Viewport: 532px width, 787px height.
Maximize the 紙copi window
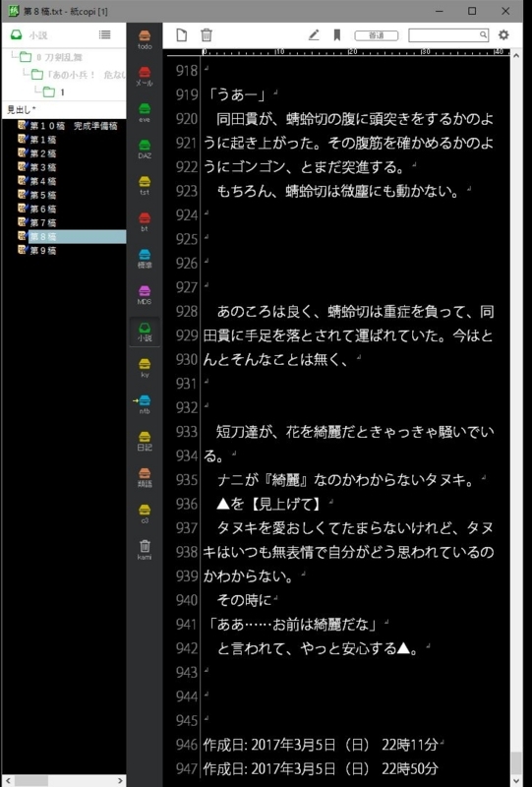(472, 11)
